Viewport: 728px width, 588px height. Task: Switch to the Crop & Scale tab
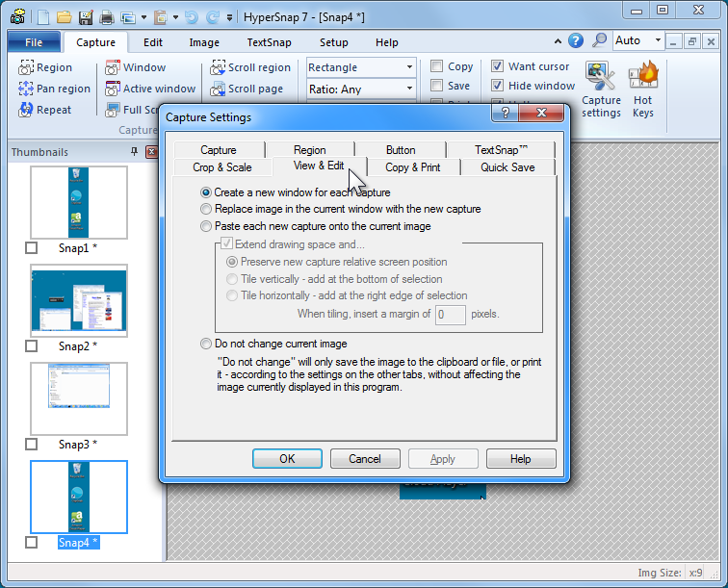222,167
